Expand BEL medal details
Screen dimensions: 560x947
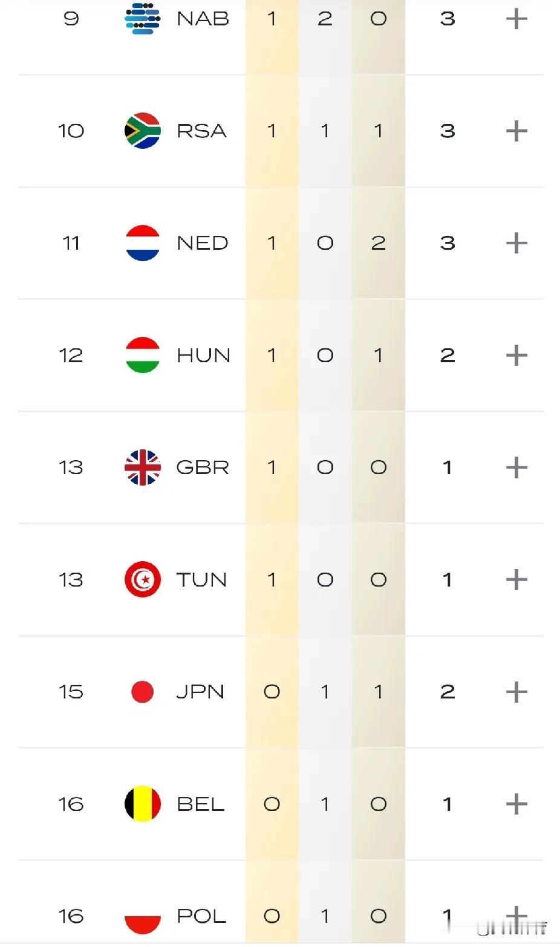click(516, 804)
